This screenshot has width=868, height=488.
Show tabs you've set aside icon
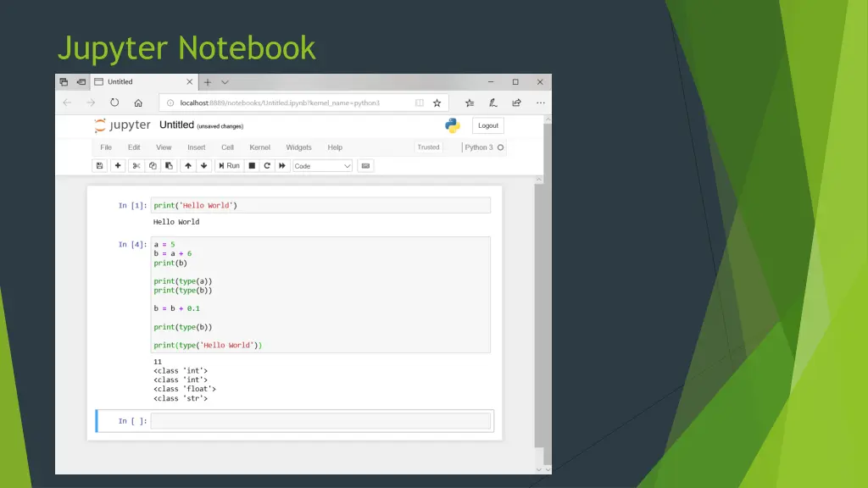64,82
